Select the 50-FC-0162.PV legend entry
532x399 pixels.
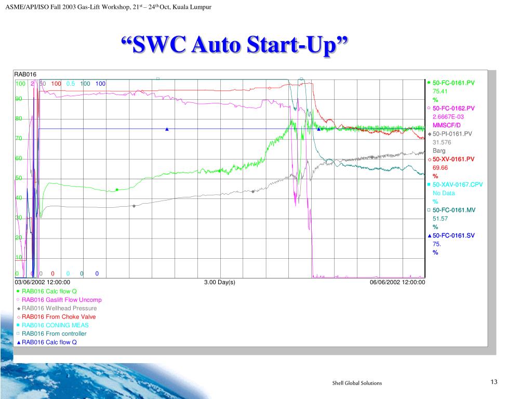pos(451,108)
